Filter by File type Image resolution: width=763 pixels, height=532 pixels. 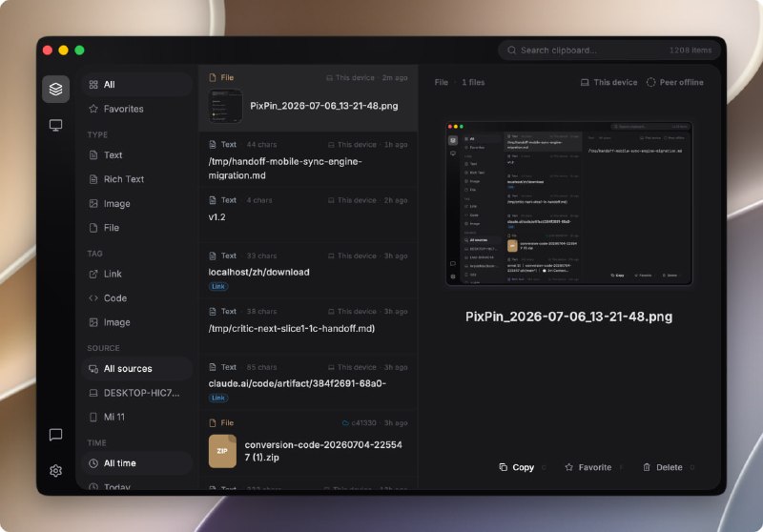click(136, 228)
